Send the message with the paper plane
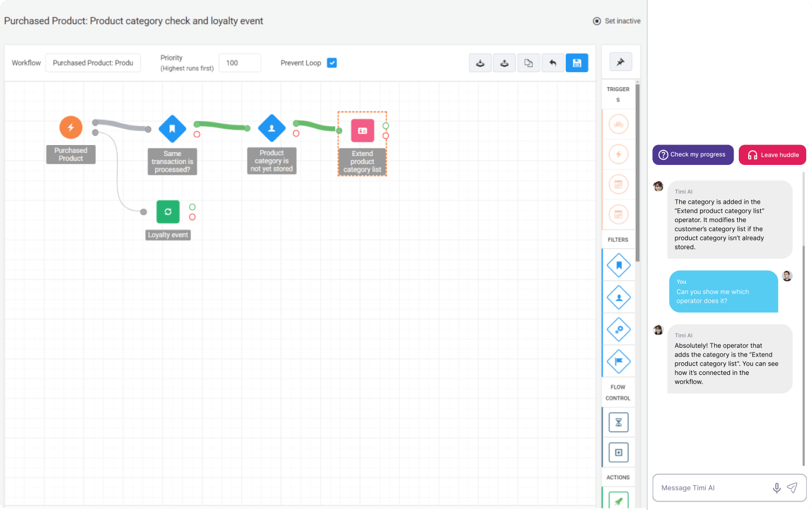This screenshot has height=510, width=812. click(792, 488)
